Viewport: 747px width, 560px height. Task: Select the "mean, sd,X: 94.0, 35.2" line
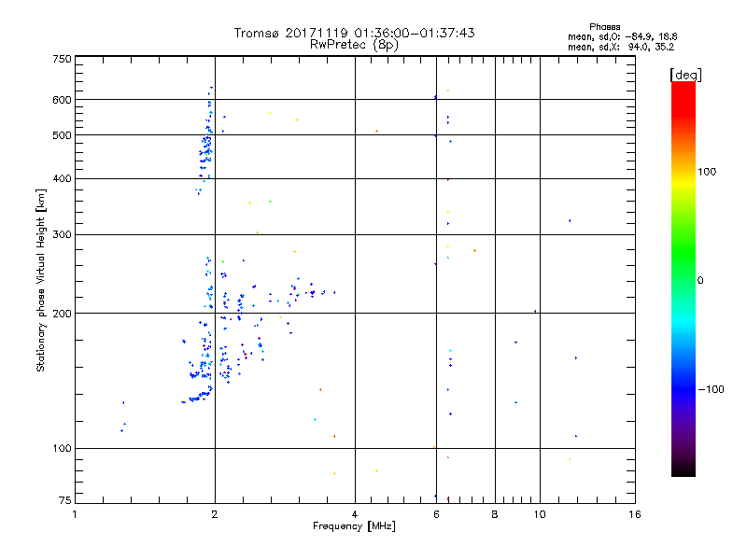[x=621, y=47]
